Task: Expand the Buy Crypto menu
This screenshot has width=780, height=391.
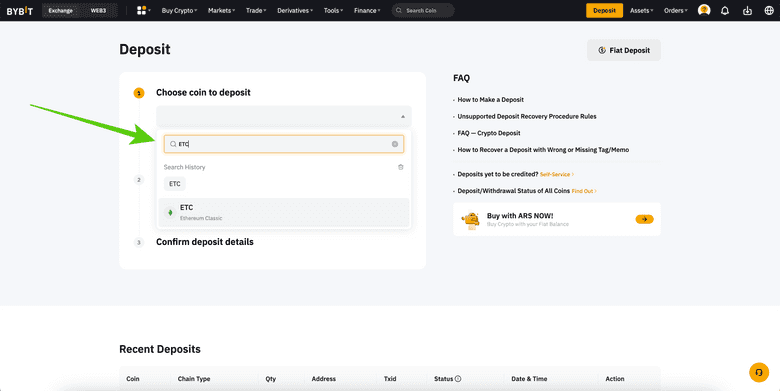Action: click(x=179, y=10)
